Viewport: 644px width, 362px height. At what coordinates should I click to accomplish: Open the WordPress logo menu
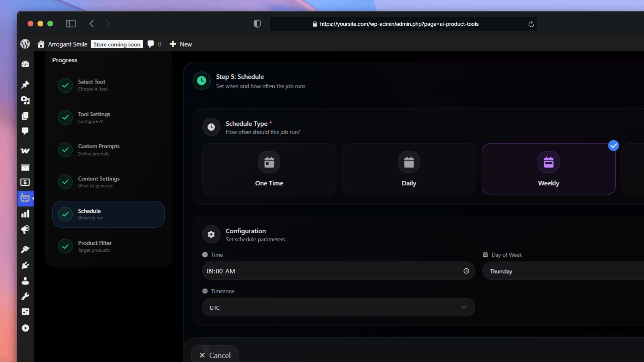coord(25,44)
